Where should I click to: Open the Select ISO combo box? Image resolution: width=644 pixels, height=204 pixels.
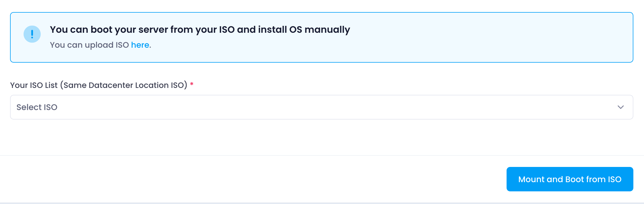tap(321, 107)
